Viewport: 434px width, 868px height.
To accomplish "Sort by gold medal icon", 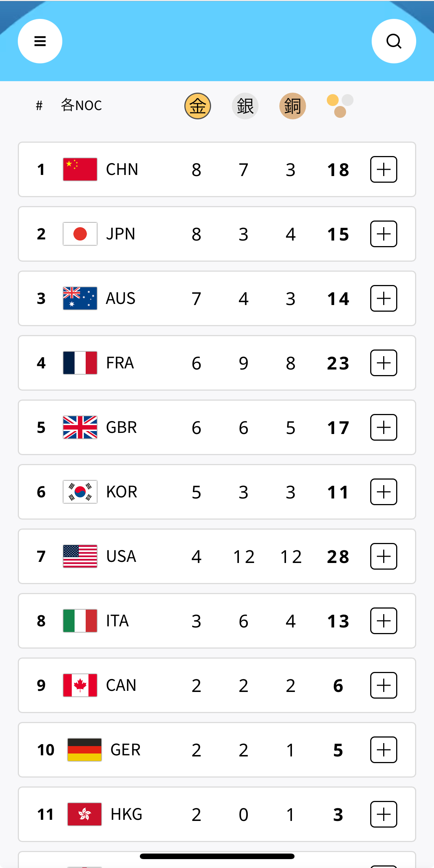I will 198,106.
